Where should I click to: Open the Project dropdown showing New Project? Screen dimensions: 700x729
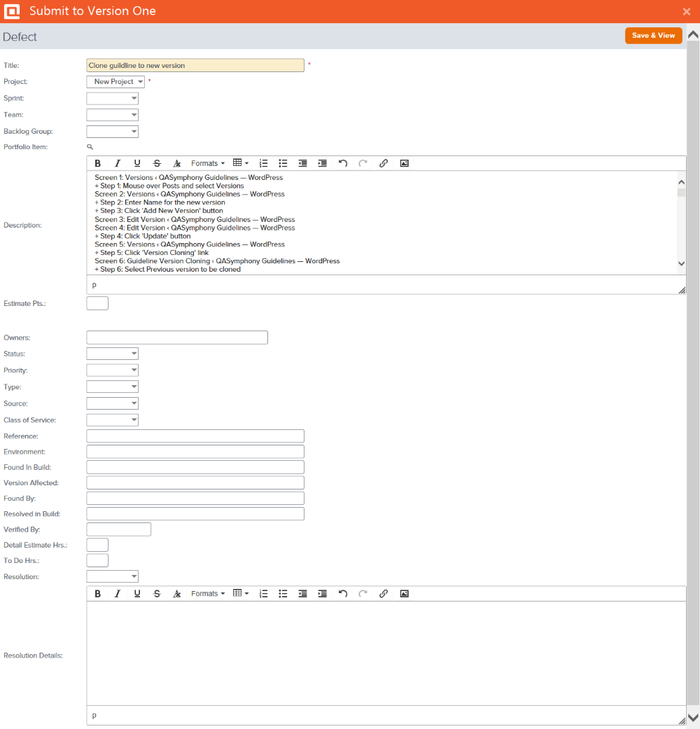115,82
